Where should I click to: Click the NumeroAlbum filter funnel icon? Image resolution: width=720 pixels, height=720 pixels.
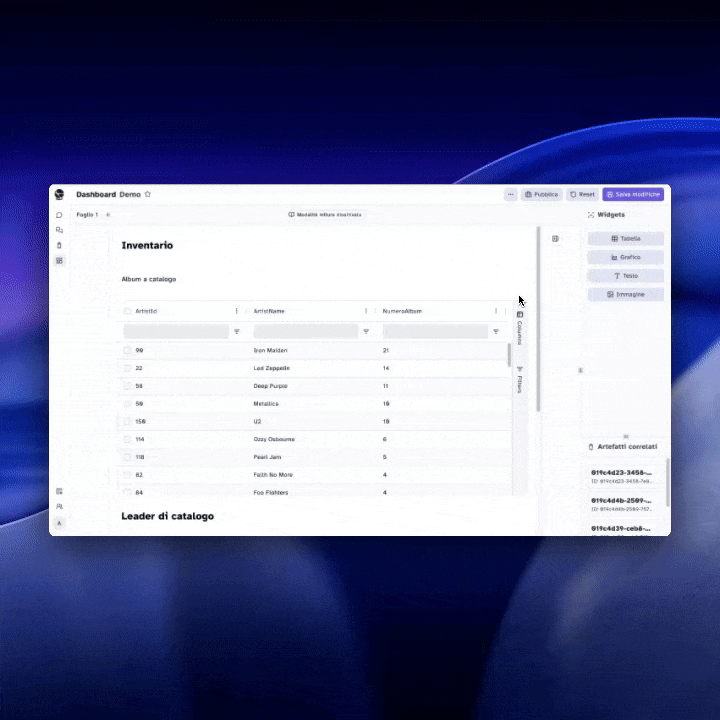pyautogui.click(x=496, y=332)
